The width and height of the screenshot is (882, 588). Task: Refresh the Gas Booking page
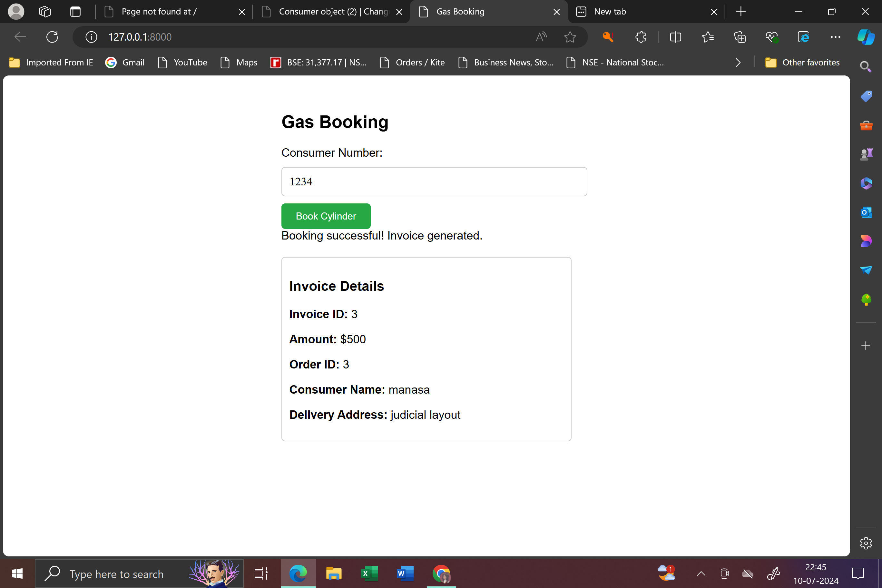point(52,37)
